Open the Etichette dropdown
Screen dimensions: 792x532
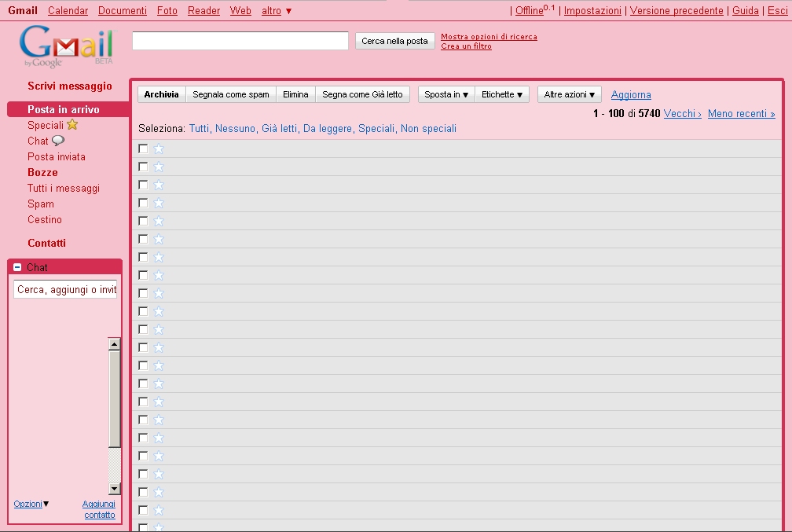coord(502,94)
